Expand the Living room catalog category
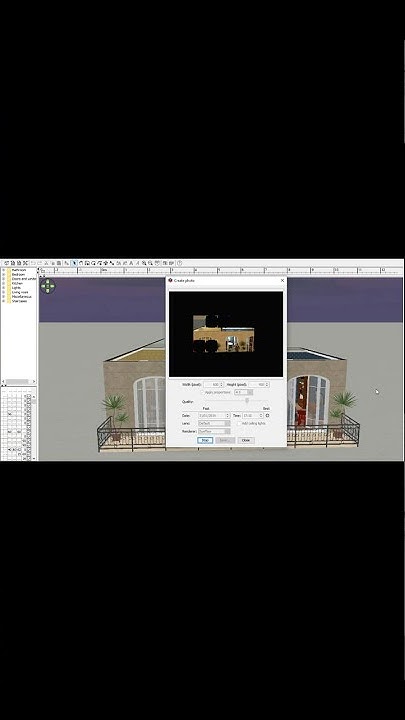This screenshot has width=405, height=720. 4,292
